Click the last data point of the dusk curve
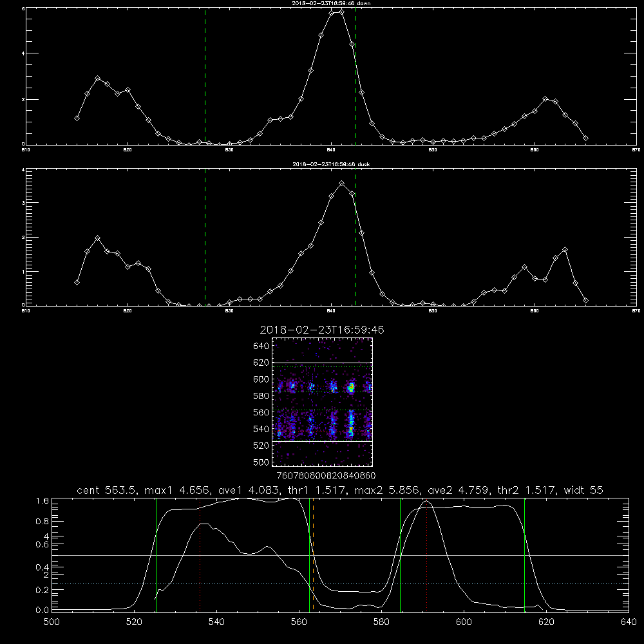644x644 pixels. [585, 301]
